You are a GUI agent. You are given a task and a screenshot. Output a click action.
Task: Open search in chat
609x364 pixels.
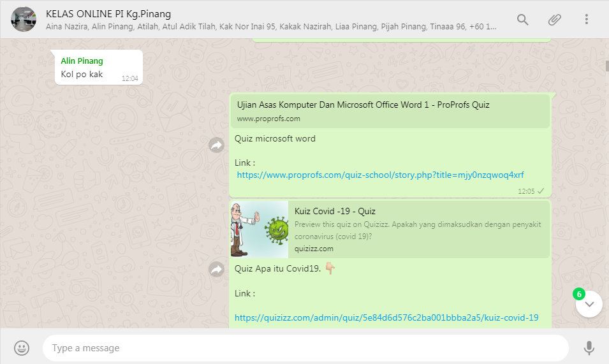[522, 20]
